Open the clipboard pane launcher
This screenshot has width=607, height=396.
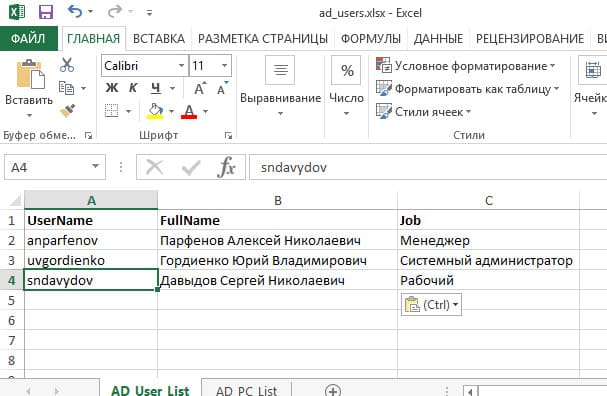(x=89, y=135)
